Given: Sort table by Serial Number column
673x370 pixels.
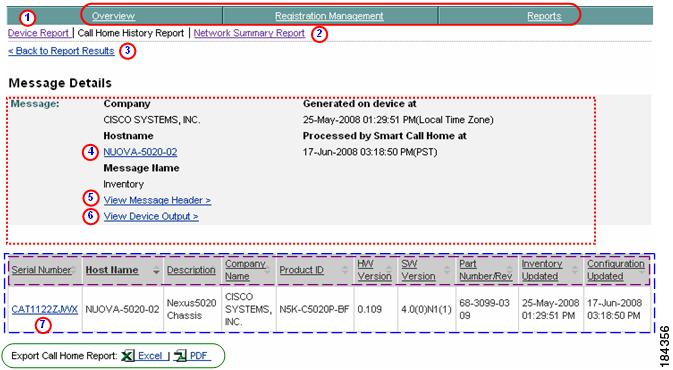Looking at the screenshot, I should point(41,270).
